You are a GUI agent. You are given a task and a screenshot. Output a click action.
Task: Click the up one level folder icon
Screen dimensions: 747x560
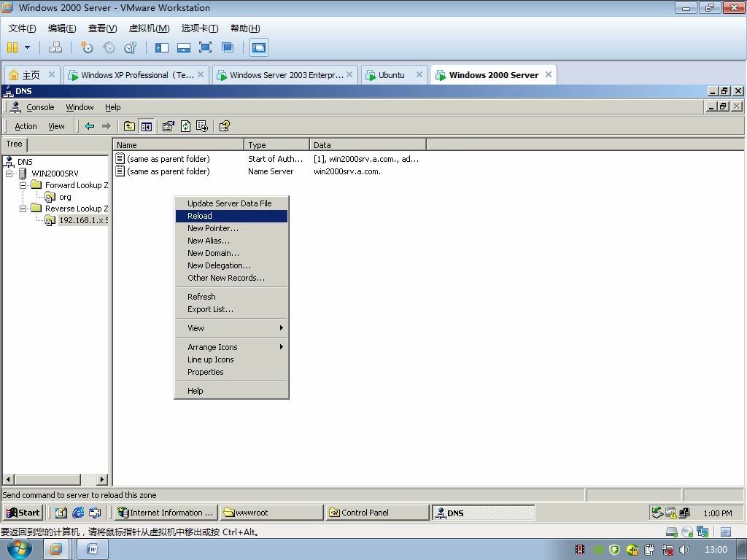(x=129, y=126)
